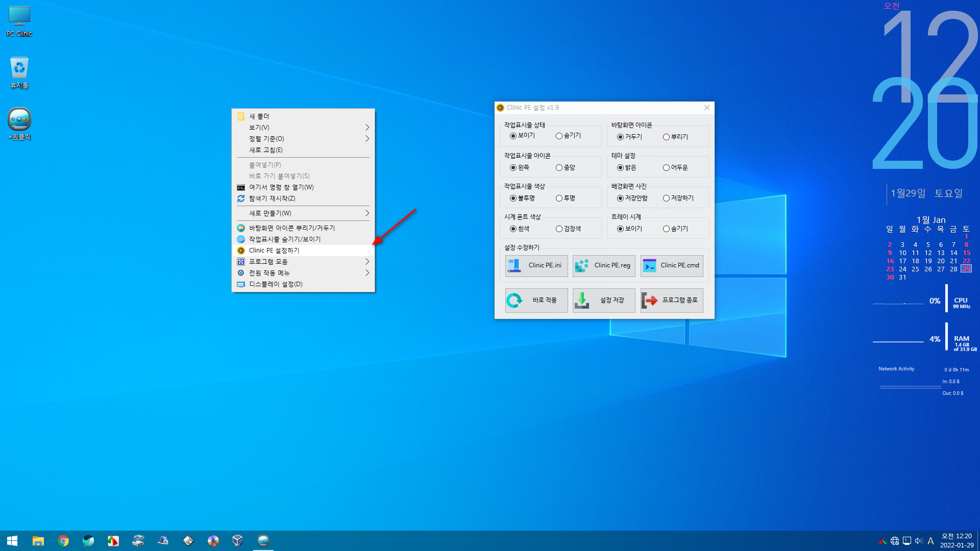Launch Google Chrome from the taskbar
Image resolution: width=980 pixels, height=551 pixels.
(63, 541)
